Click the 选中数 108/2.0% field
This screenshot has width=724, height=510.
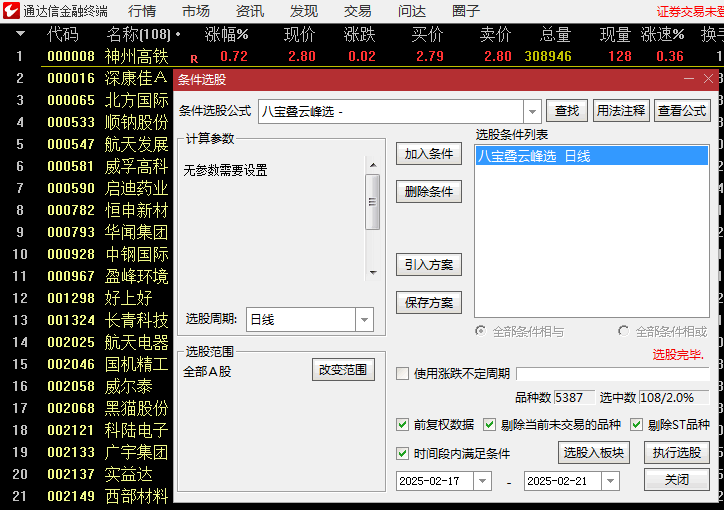point(674,397)
